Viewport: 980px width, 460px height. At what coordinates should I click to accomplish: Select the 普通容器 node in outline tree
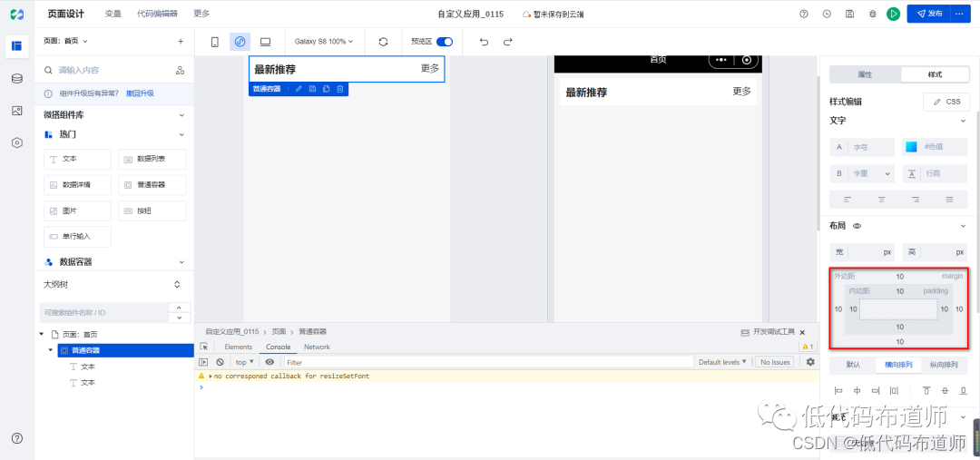click(x=125, y=350)
